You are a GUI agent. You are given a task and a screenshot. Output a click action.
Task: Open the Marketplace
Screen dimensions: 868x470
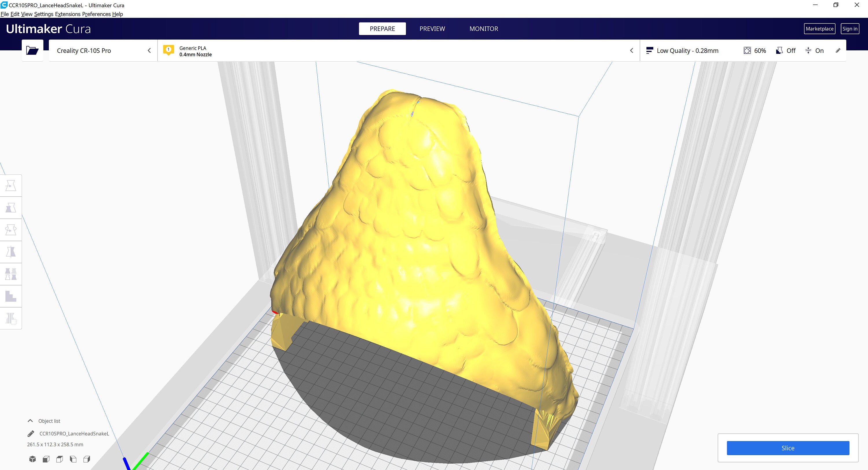point(820,29)
